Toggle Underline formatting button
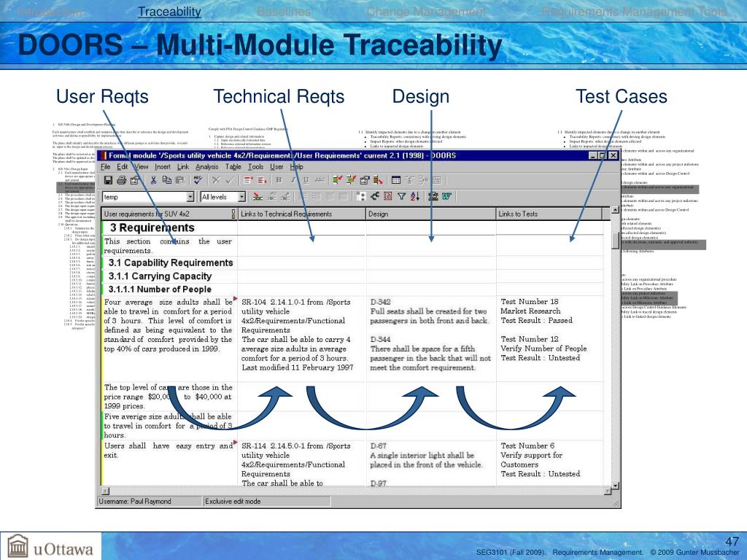The width and height of the screenshot is (747, 560). pos(306,180)
